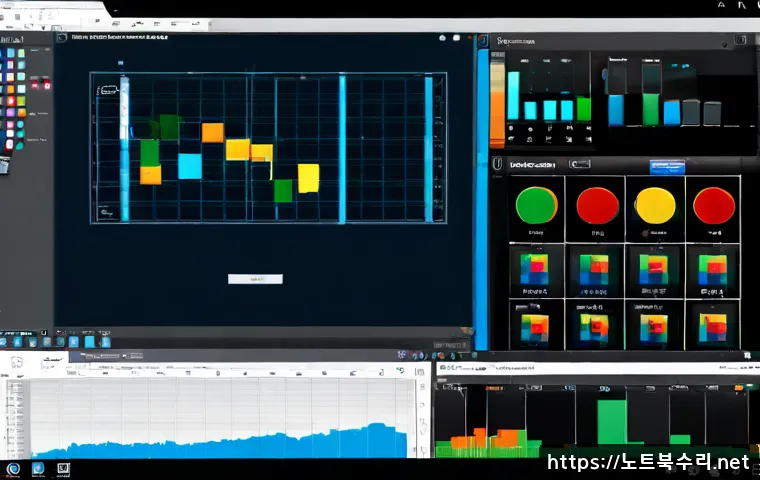Click the clip-shaped icon left of the lower-right panel title
The width and height of the screenshot is (760, 480).
click(x=497, y=164)
